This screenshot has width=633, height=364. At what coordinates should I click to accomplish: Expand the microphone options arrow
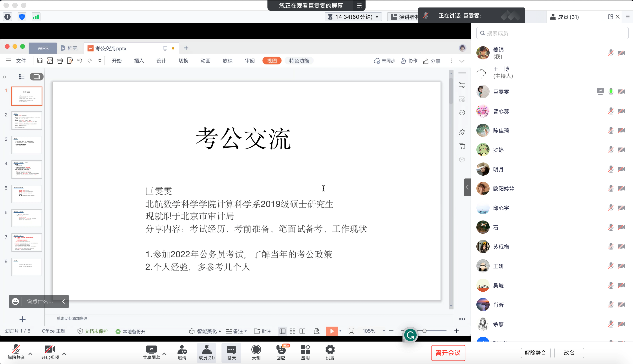tap(30, 354)
